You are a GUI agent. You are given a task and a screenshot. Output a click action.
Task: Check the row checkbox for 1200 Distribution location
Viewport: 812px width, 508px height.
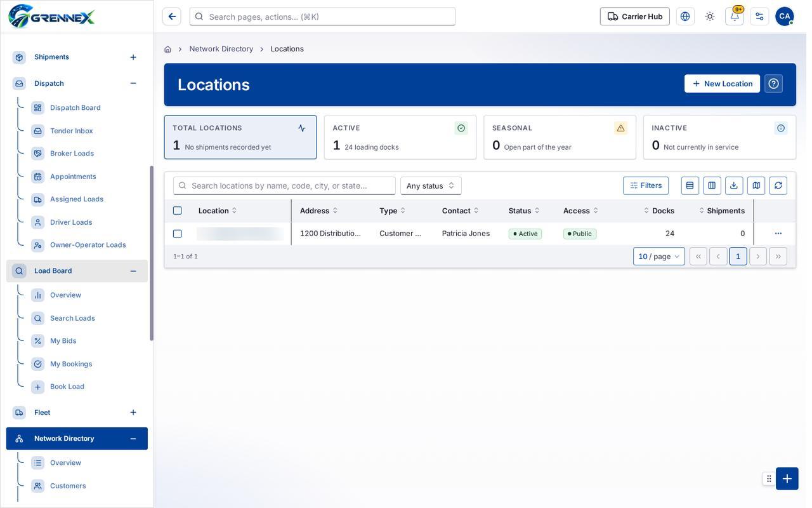[178, 234]
